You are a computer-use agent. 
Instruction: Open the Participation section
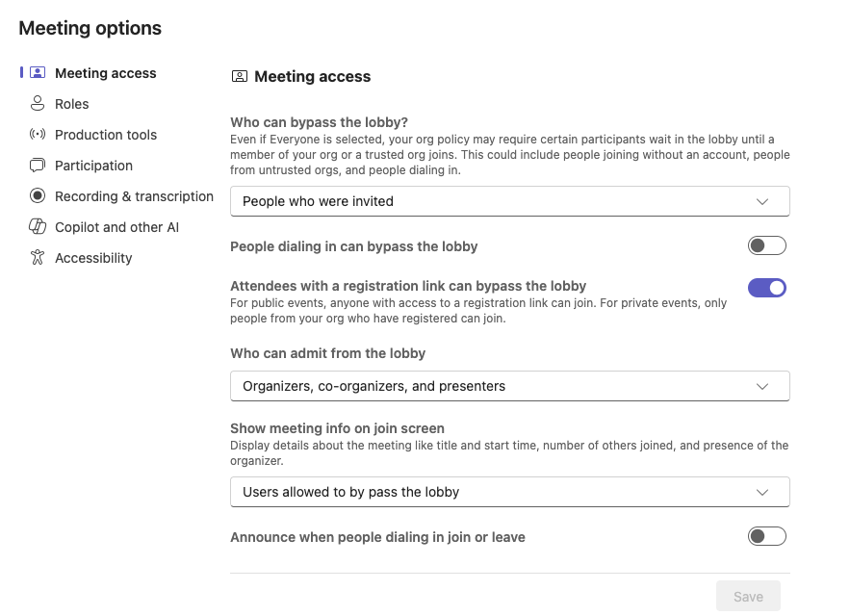click(93, 166)
